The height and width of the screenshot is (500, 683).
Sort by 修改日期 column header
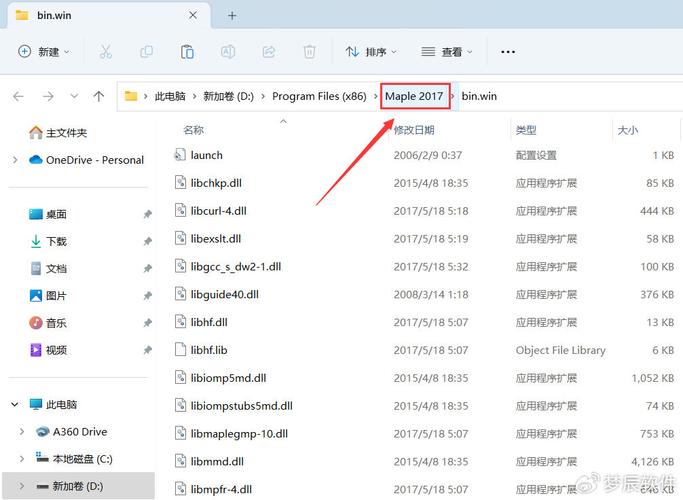pos(414,130)
